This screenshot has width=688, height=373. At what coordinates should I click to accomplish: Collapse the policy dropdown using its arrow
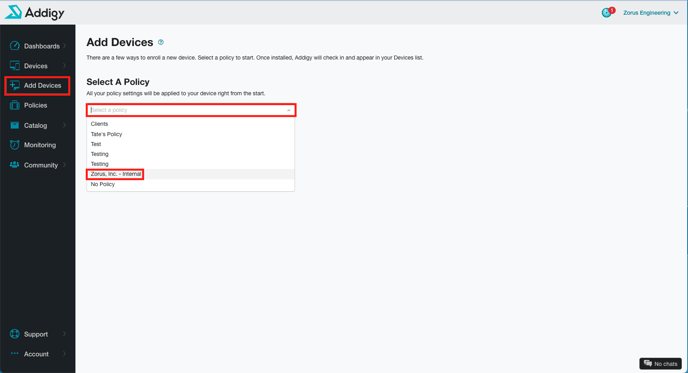tap(289, 110)
